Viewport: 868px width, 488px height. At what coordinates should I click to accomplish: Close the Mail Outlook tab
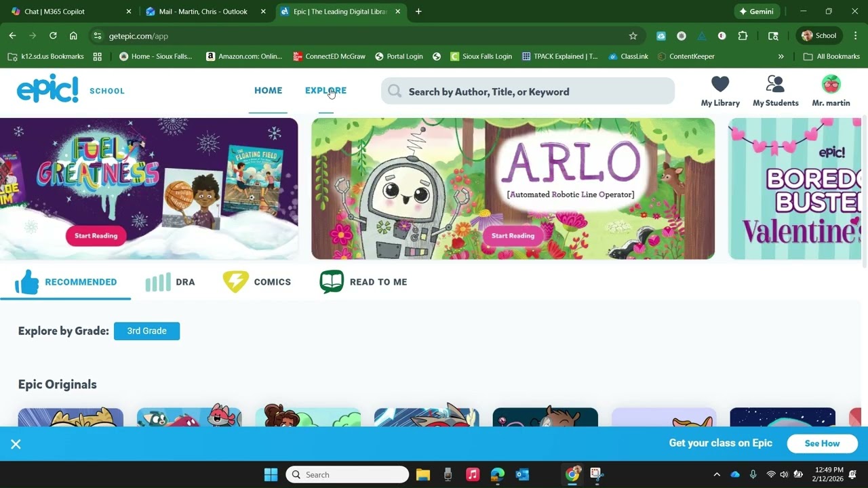coord(263,12)
